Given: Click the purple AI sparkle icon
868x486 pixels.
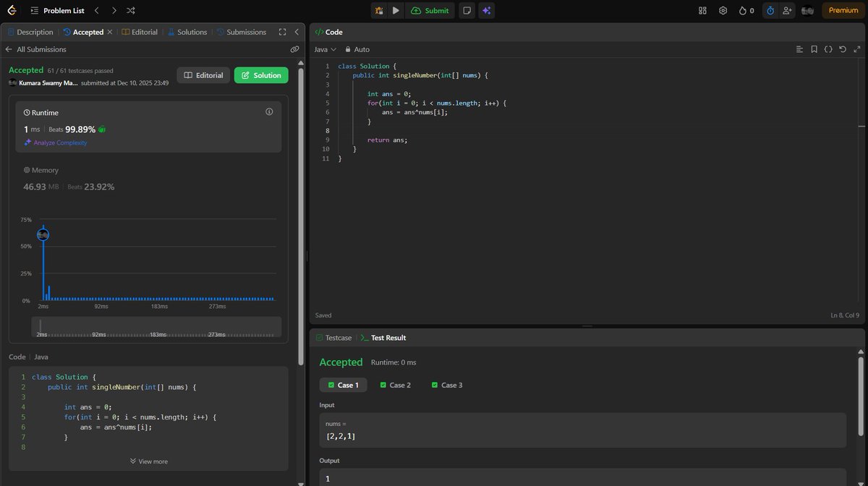Looking at the screenshot, I should click(x=487, y=10).
